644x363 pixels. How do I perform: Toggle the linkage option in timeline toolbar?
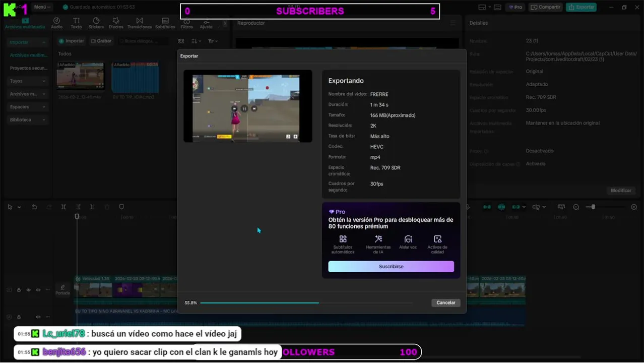coord(516,207)
